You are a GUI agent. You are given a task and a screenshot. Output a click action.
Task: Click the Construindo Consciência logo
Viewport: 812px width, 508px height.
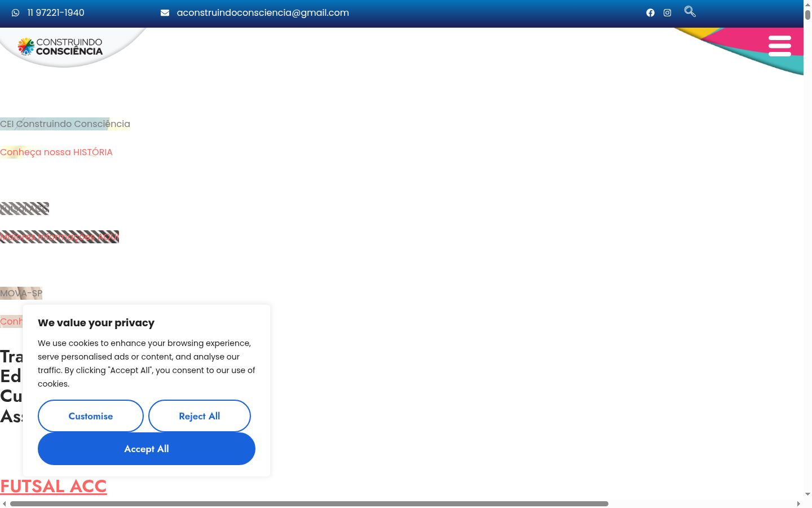(60, 46)
